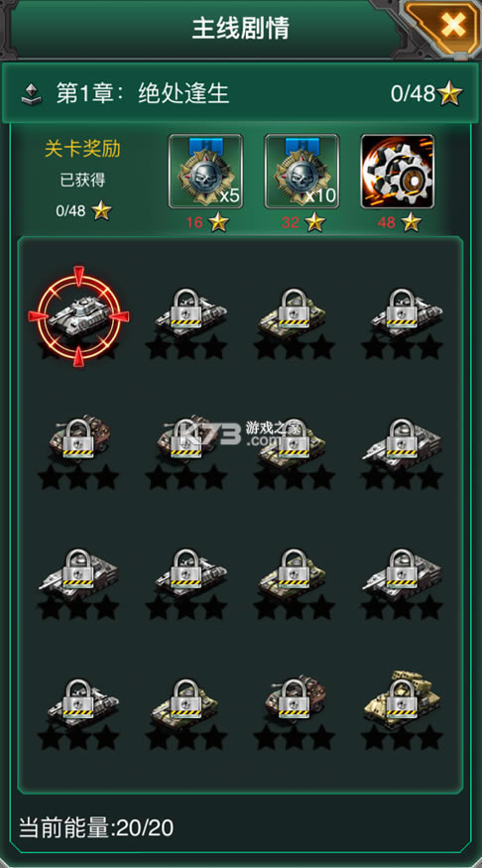Click the chapter 1 title 绝处逢生

click(183, 93)
